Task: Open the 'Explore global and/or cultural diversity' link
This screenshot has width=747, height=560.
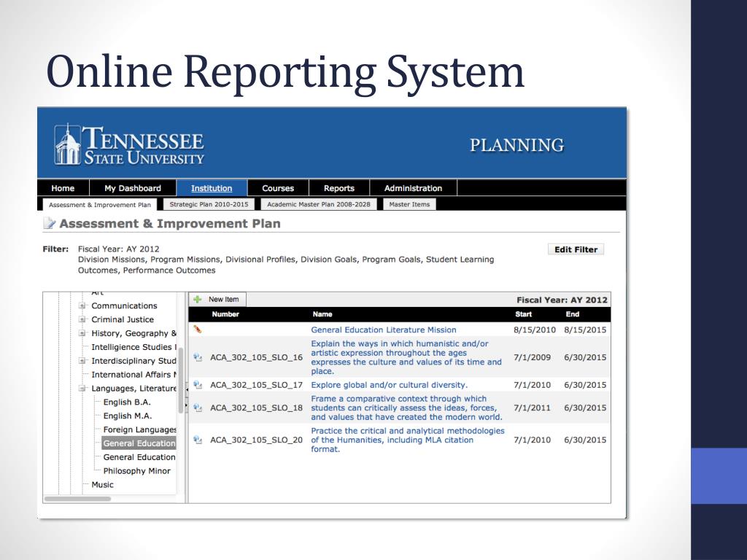Action: pos(390,385)
